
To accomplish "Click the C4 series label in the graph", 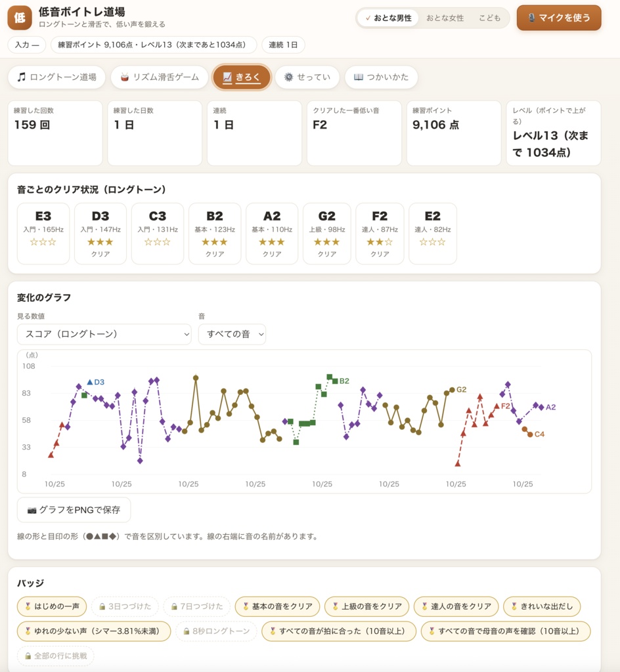I will pyautogui.click(x=539, y=434).
